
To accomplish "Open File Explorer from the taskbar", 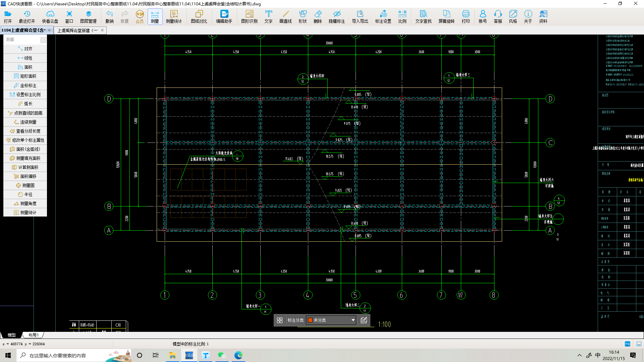I will [172, 355].
